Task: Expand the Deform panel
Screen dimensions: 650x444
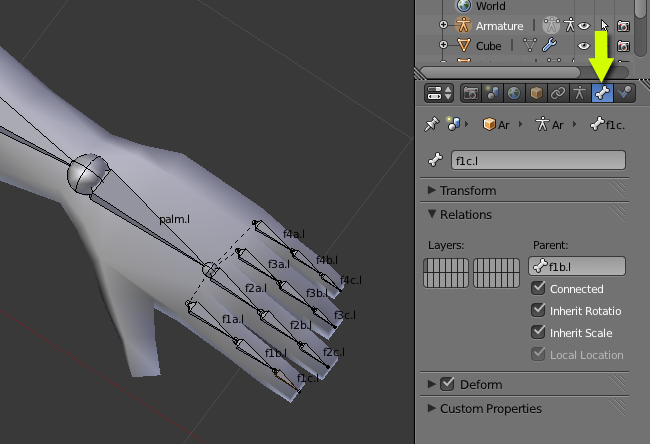Action: tap(432, 384)
